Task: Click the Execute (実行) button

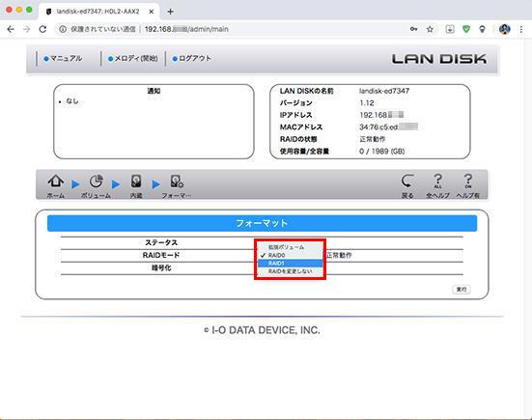Action: (x=462, y=290)
